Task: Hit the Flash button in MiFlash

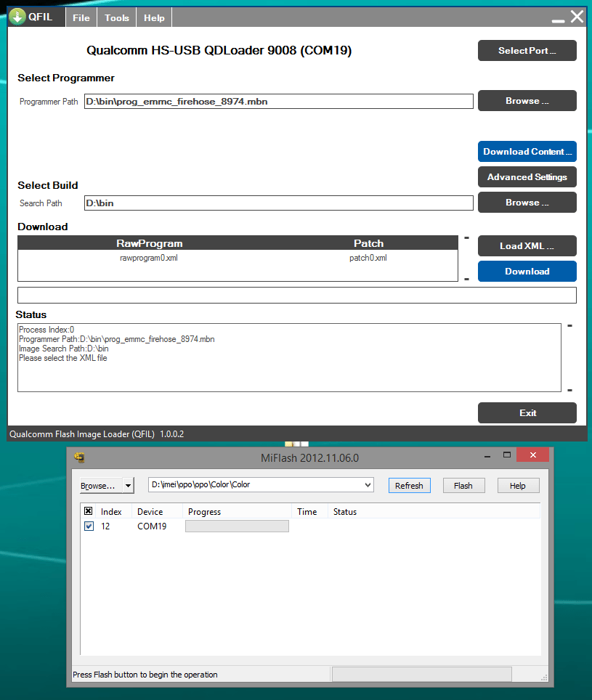Action: 463,486
